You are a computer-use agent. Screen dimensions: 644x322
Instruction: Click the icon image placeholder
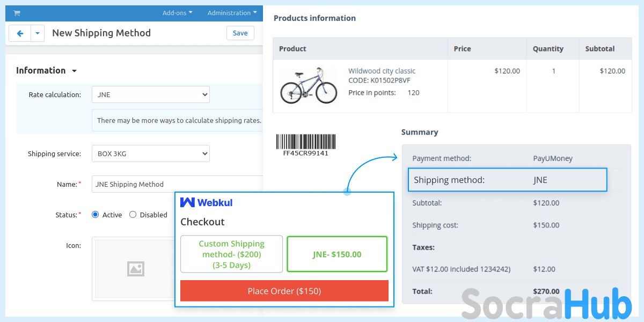[136, 269]
